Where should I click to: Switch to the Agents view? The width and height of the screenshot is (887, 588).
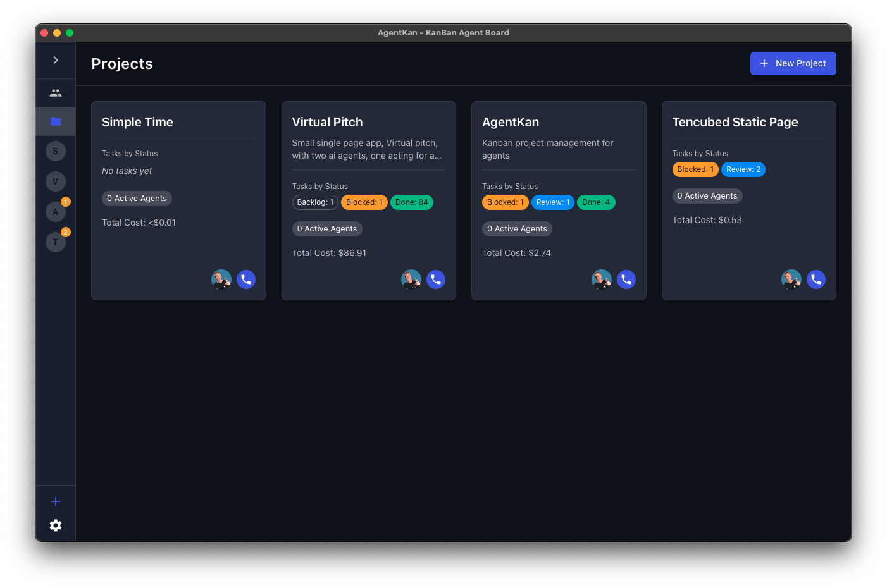point(55,92)
